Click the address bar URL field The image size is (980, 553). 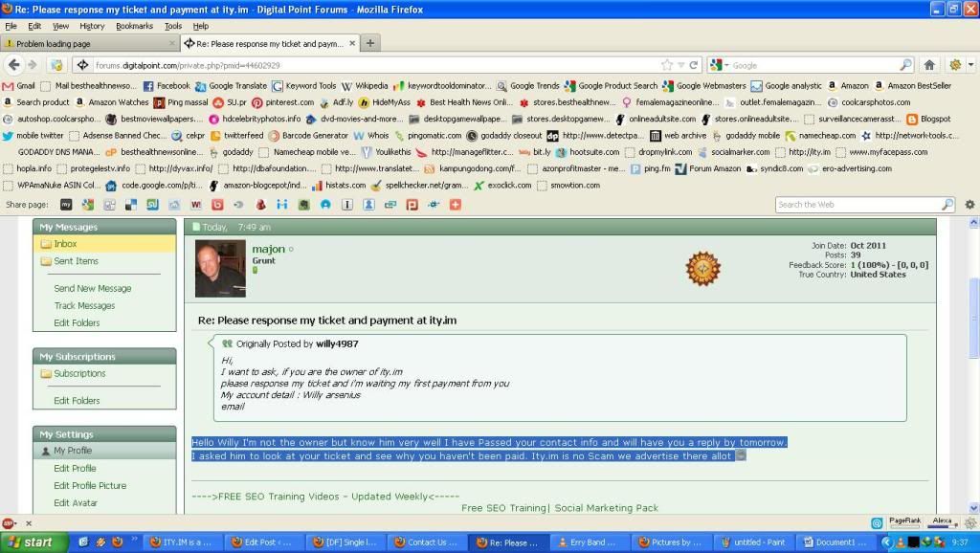[375, 65]
